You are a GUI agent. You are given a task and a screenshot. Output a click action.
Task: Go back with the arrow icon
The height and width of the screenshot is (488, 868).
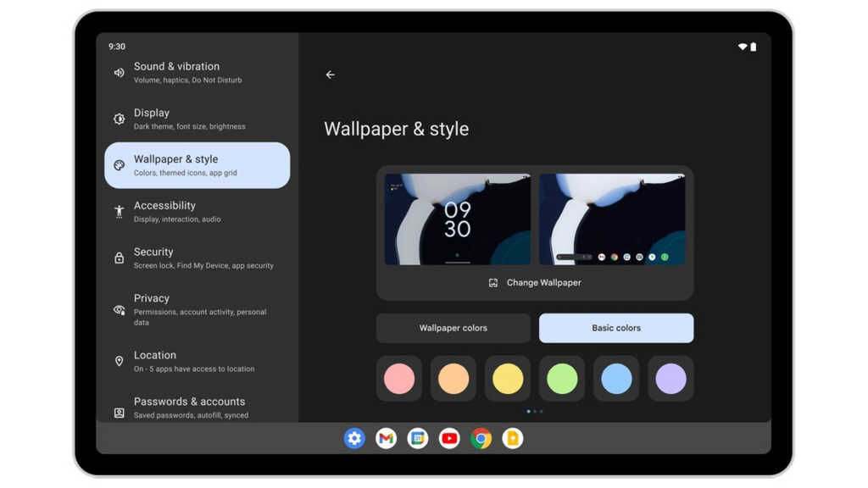tap(330, 75)
